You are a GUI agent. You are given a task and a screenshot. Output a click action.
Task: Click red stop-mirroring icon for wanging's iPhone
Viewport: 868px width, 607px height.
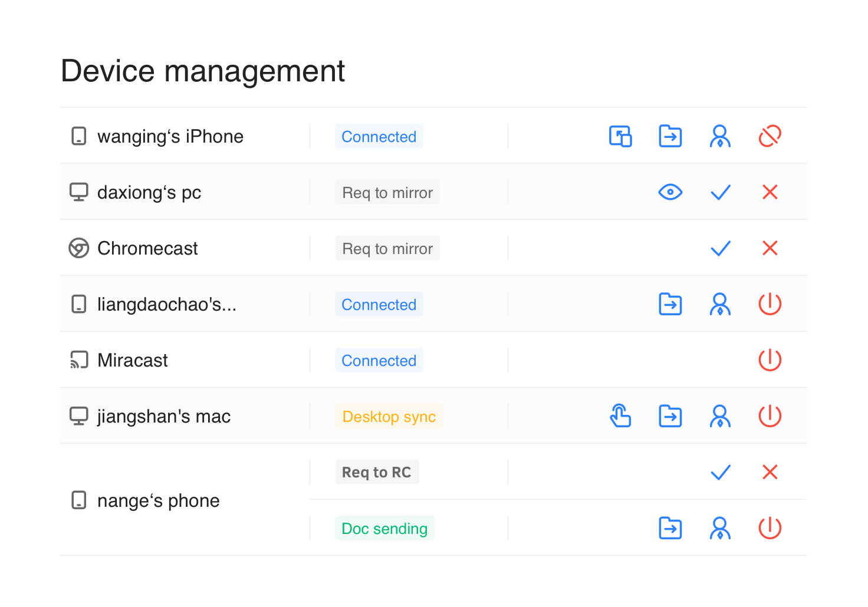click(770, 136)
